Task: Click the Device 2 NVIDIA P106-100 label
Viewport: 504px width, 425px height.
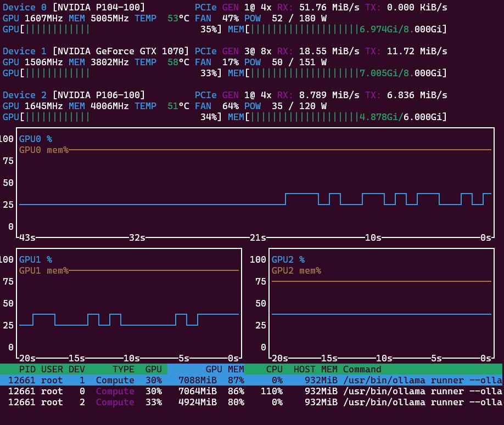Action: tap(99, 95)
